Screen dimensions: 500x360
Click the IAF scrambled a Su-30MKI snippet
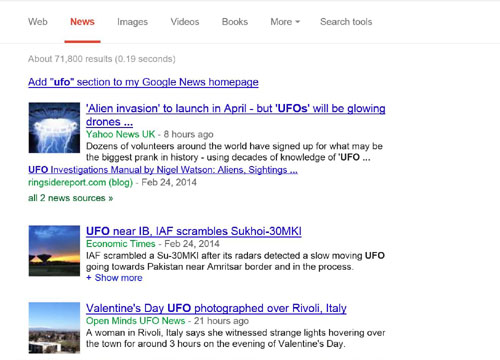click(x=235, y=261)
